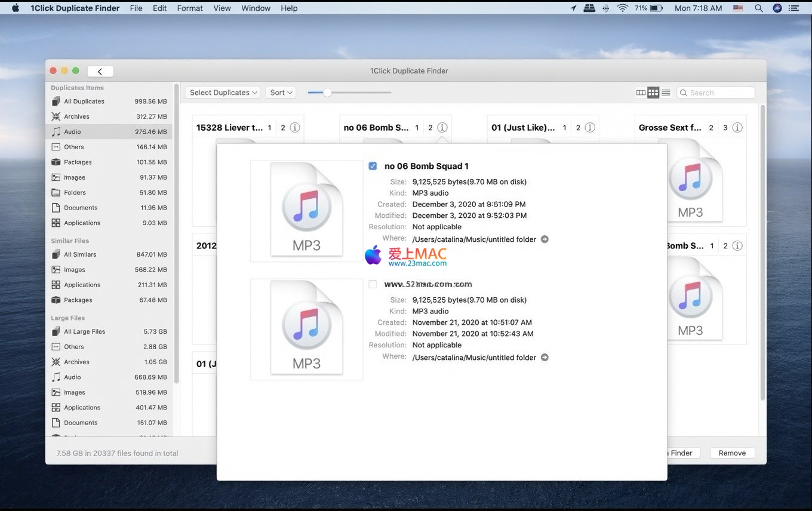Select Archives under Duplicates Items
Screen dimensions: 812x511
pyautogui.click(x=76, y=116)
